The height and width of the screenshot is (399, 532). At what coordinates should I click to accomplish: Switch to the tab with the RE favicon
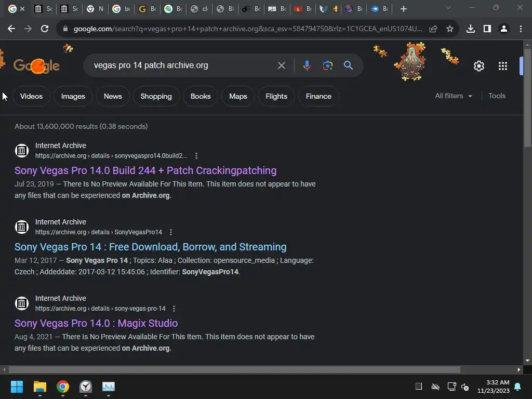point(276,9)
